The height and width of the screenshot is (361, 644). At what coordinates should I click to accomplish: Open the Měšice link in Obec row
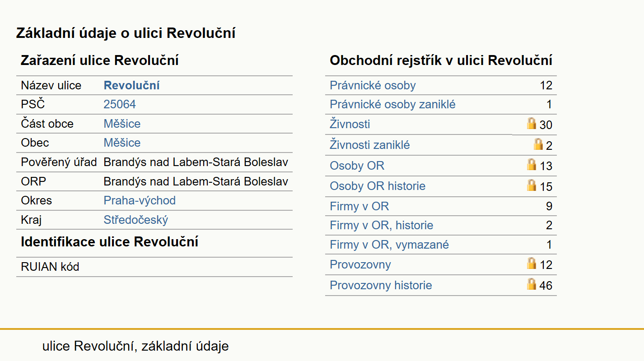tap(122, 143)
